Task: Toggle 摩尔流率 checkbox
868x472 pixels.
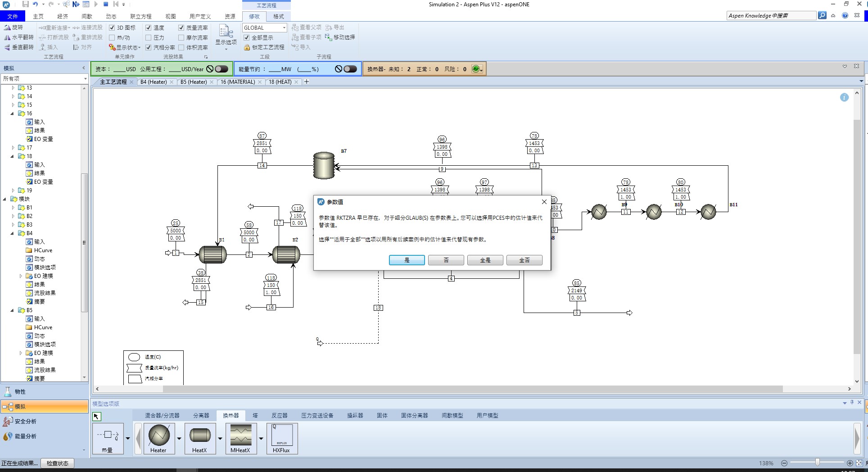Action: 181,37
